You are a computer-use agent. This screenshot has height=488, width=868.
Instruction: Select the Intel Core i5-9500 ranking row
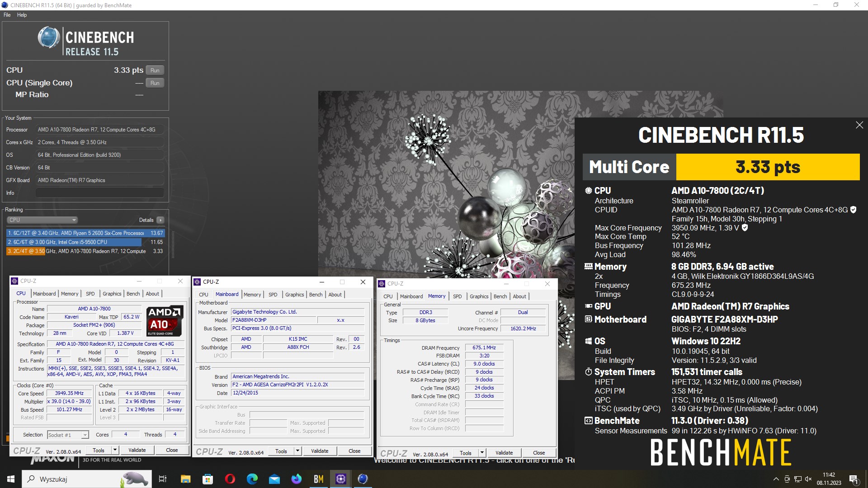pyautogui.click(x=85, y=242)
